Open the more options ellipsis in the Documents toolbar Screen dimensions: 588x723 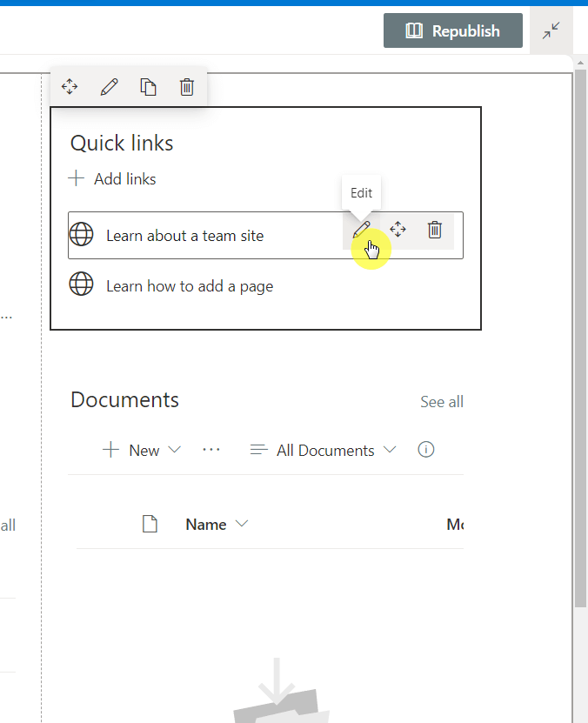pos(211,450)
